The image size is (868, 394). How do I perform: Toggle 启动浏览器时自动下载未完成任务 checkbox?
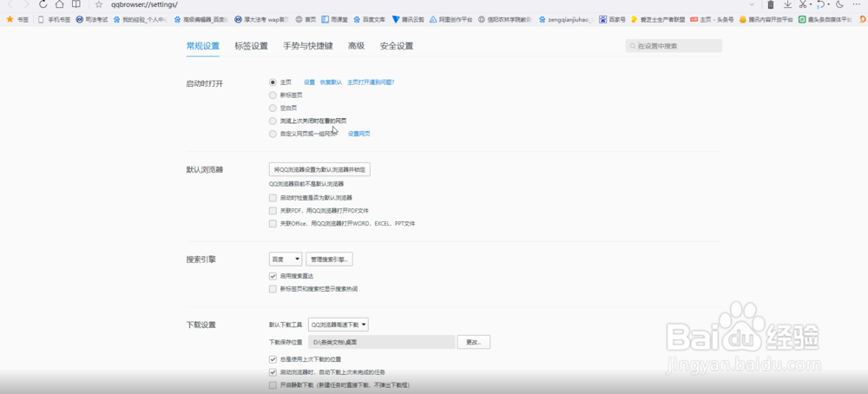point(273,372)
